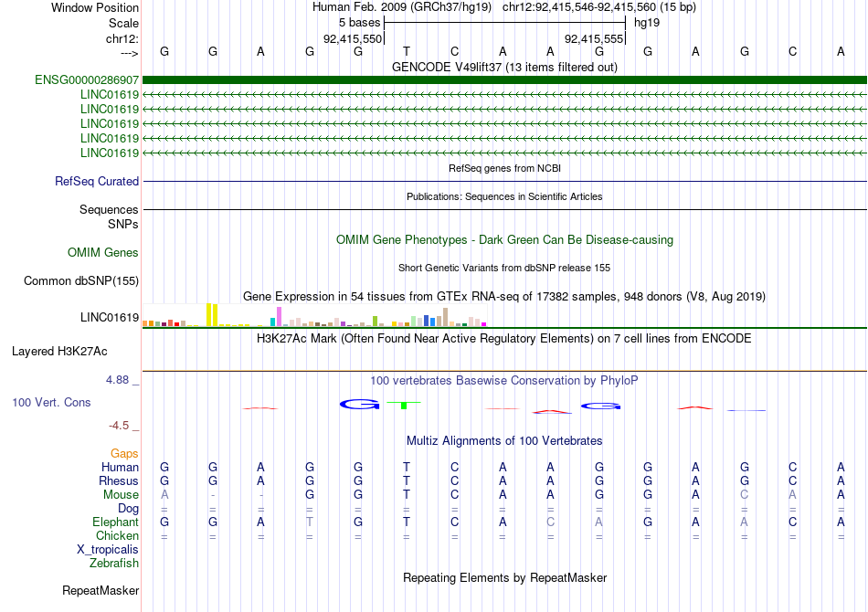Click the large blue G in the PhyloP logo
This screenshot has height=612, width=868.
[360, 405]
